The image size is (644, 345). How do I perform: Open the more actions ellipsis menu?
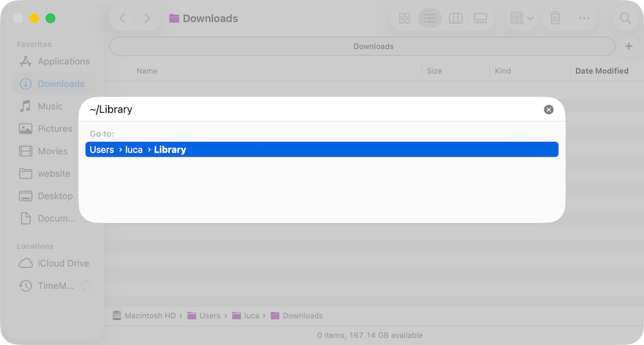pos(584,18)
